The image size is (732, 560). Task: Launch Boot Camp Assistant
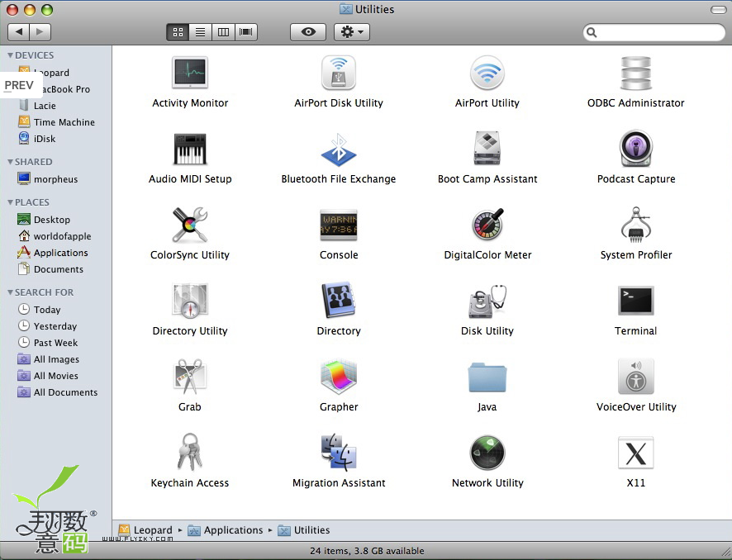click(x=487, y=149)
